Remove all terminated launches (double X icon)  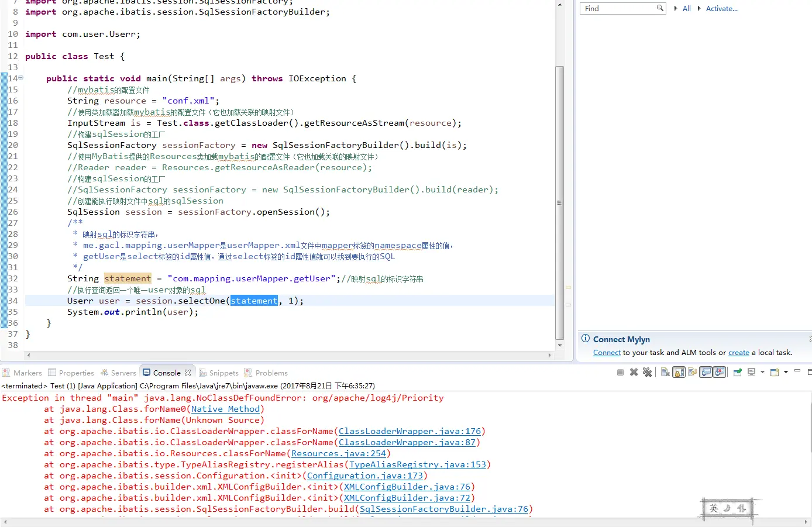point(647,373)
